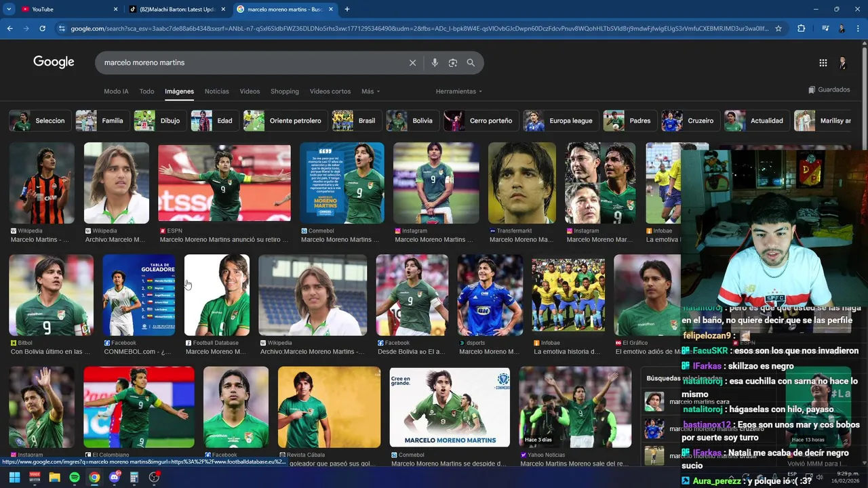This screenshot has width=868, height=488.
Task: Open Spotify from the taskbar
Action: tap(75, 477)
